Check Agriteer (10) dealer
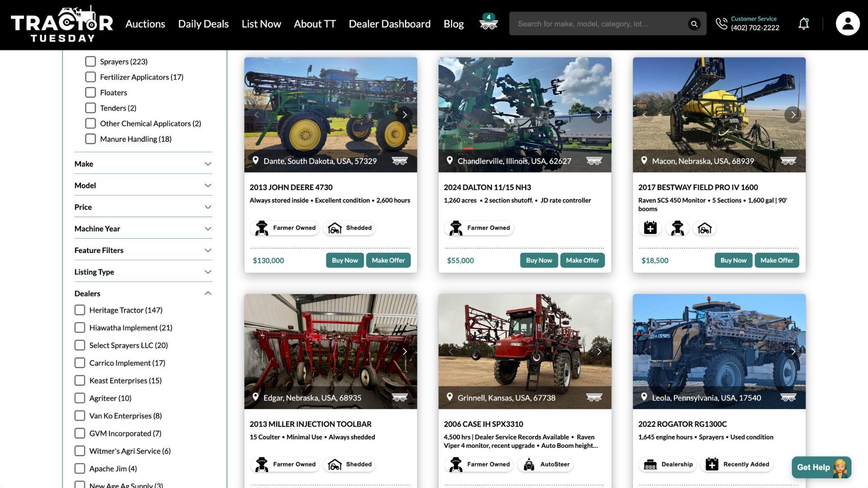This screenshot has width=868, height=488. 80,398
